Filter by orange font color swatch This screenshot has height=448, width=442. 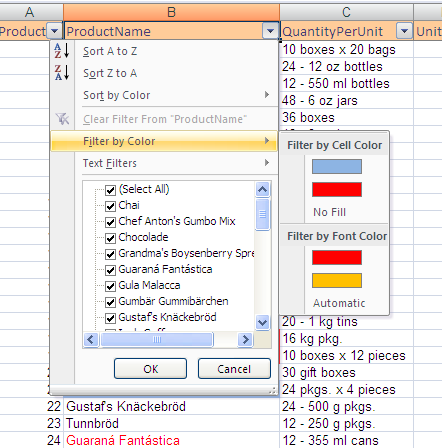click(x=337, y=280)
